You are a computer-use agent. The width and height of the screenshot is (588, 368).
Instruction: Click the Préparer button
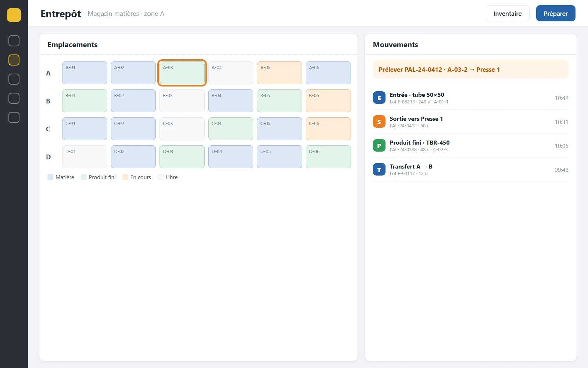556,14
